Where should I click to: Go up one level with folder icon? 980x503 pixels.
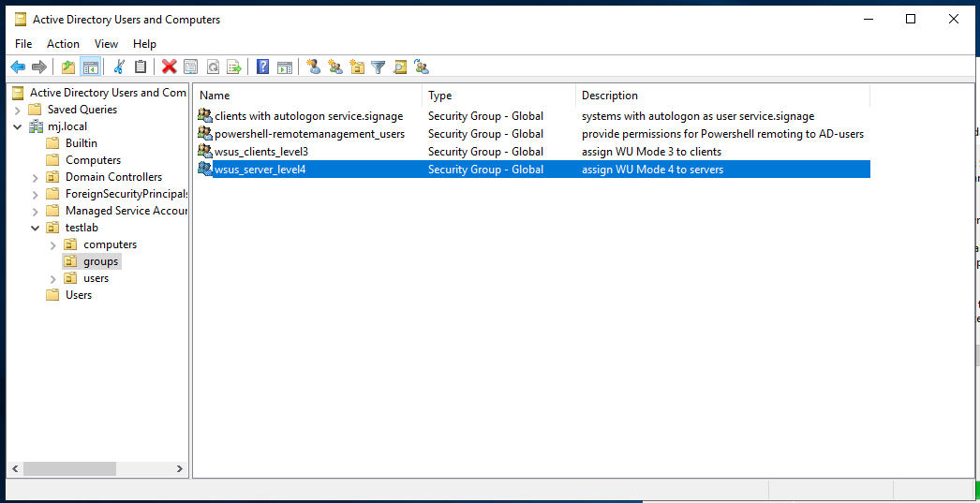tap(68, 67)
